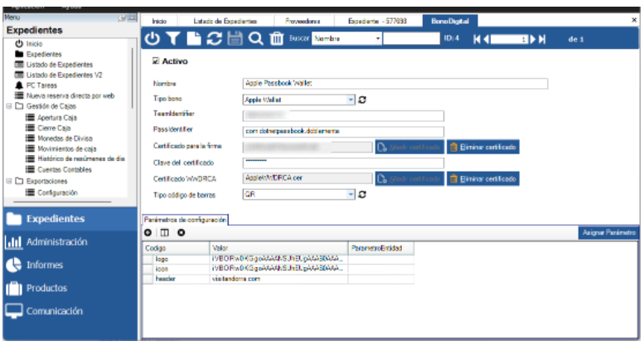Go to the last record arrow
This screenshot has width=644, height=346.
pyautogui.click(x=542, y=39)
